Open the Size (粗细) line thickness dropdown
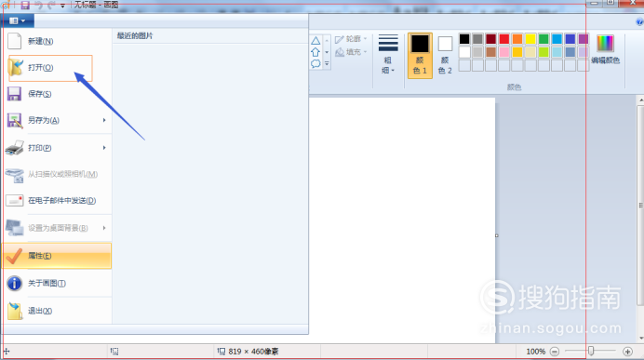 pyautogui.click(x=388, y=55)
